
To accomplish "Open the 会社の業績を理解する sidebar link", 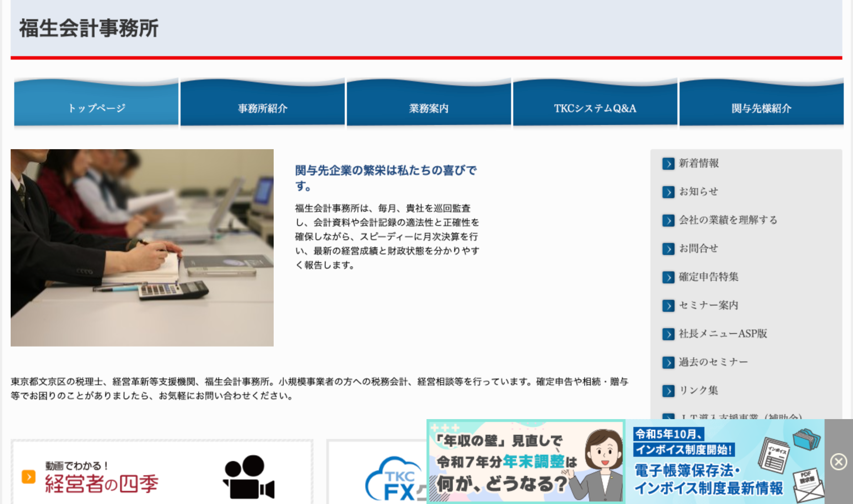I will [728, 220].
